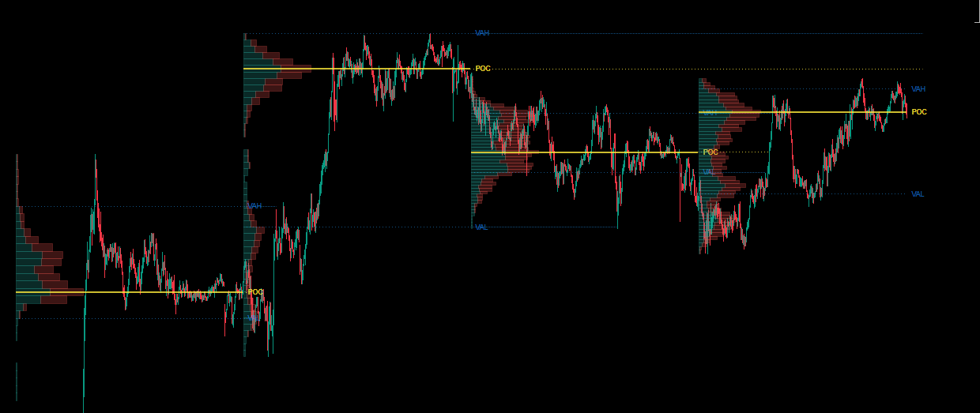980x413 pixels.
Task: Select the VAL label below the third volume profile
Action: (481, 227)
